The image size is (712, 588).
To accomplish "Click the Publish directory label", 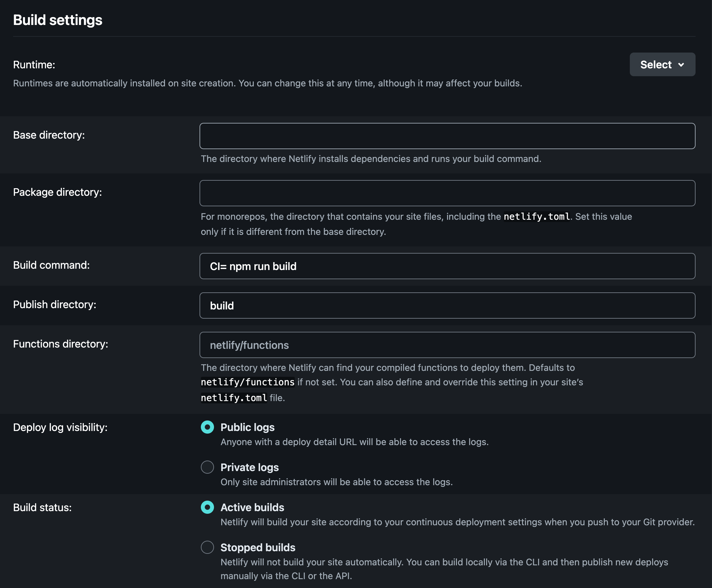I will coord(55,305).
